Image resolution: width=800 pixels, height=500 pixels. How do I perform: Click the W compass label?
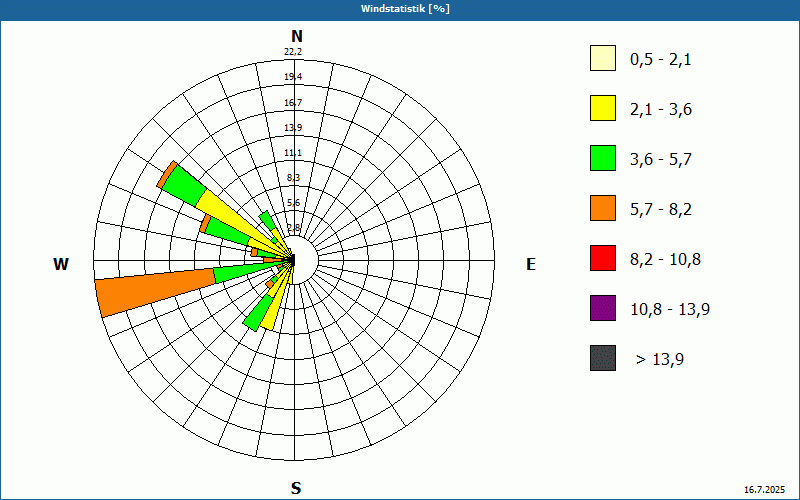coord(61,264)
